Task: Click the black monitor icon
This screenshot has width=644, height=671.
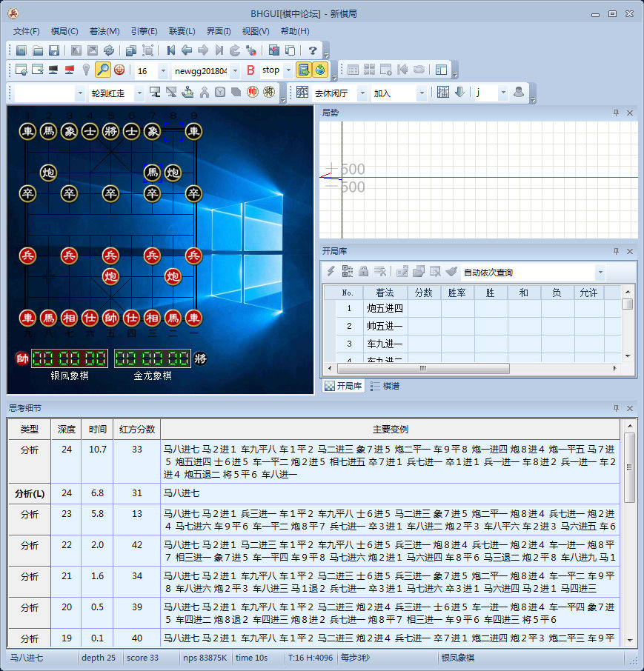Action: (53, 70)
